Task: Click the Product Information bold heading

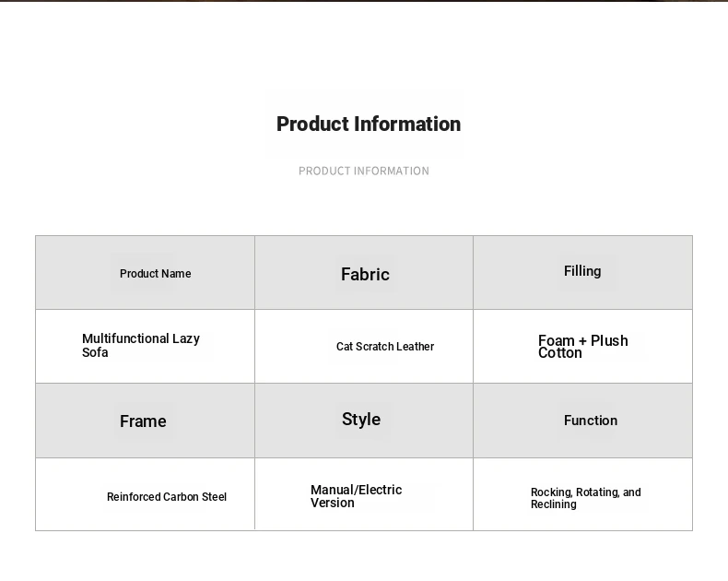Action: pyautogui.click(x=369, y=125)
